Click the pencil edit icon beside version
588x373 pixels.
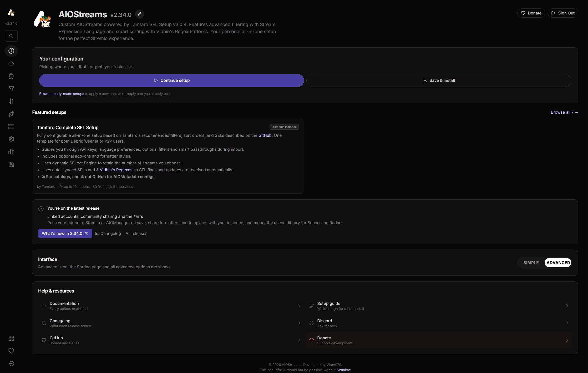pos(140,14)
